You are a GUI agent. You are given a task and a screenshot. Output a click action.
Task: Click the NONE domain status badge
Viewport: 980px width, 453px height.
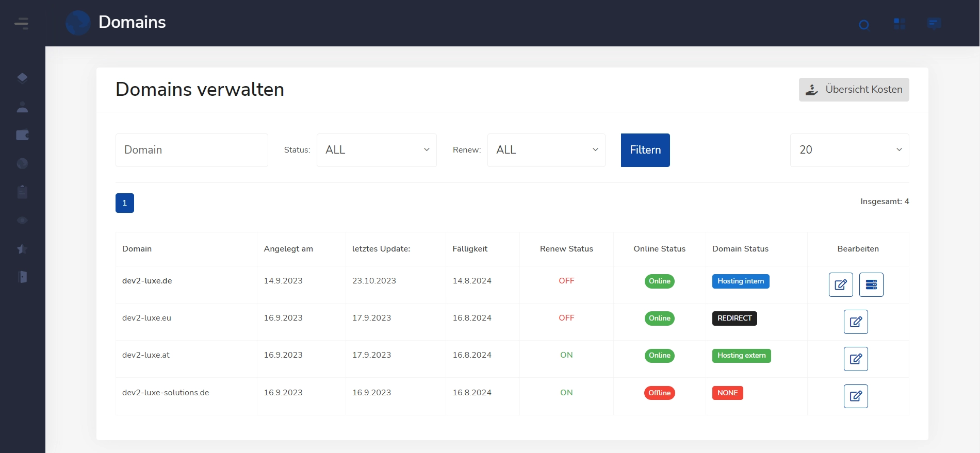point(728,393)
